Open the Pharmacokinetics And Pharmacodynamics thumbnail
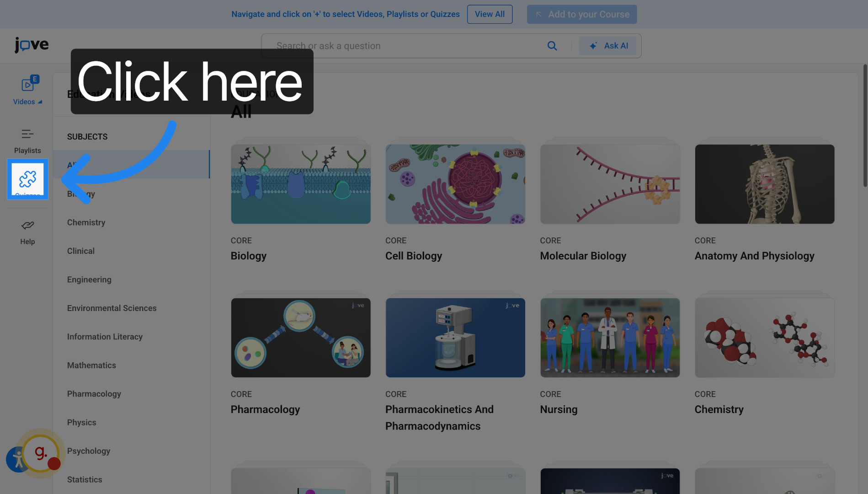 point(455,338)
